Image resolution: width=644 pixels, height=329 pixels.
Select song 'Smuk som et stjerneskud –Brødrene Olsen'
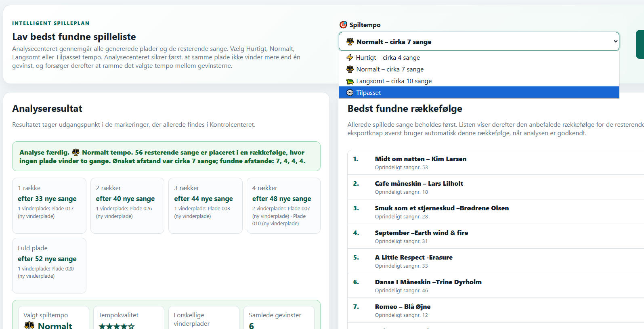pyautogui.click(x=442, y=208)
